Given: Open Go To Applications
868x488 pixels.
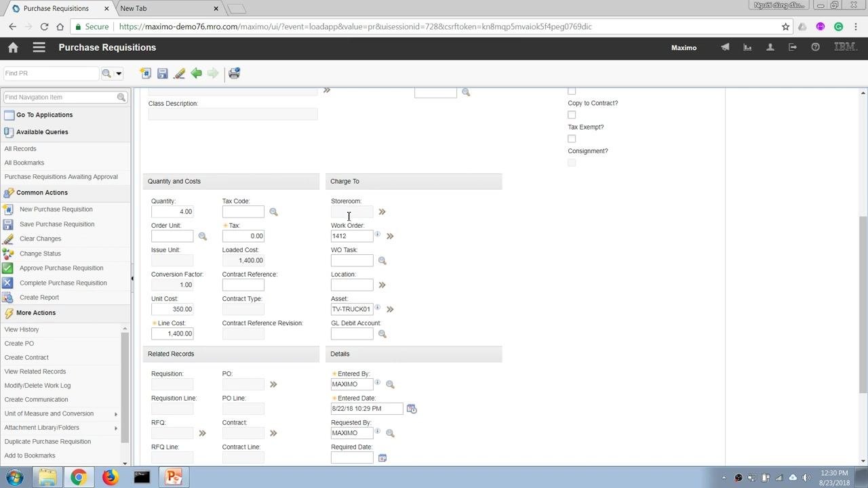Looking at the screenshot, I should [44, 115].
